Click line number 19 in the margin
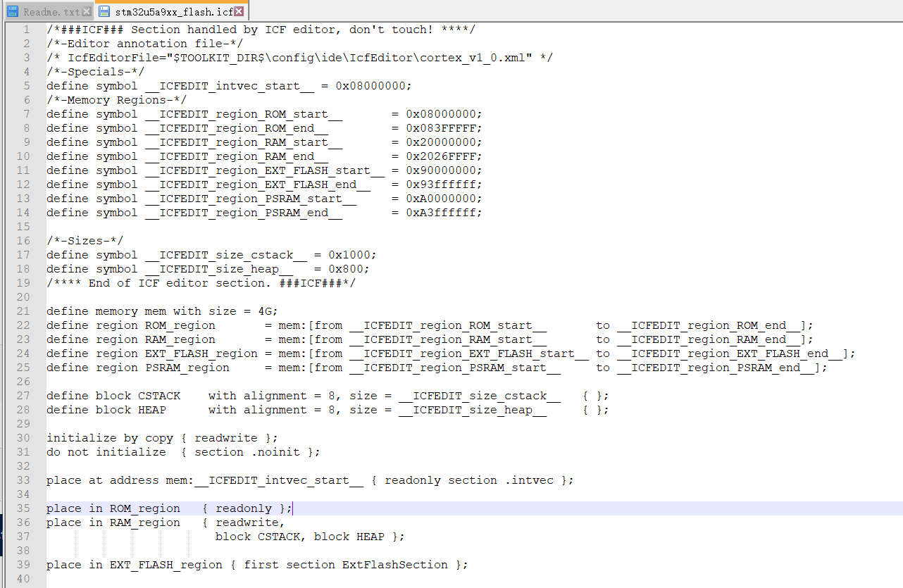The image size is (903, 588). point(22,282)
